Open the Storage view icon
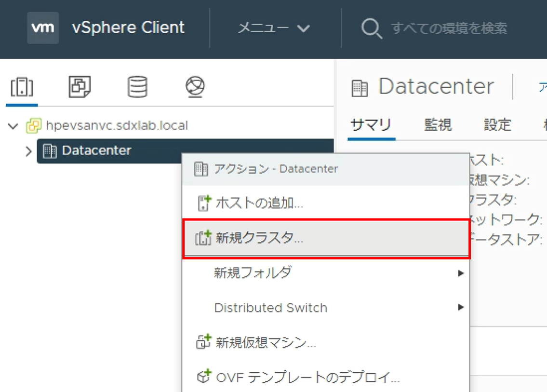547x392 pixels. click(137, 87)
